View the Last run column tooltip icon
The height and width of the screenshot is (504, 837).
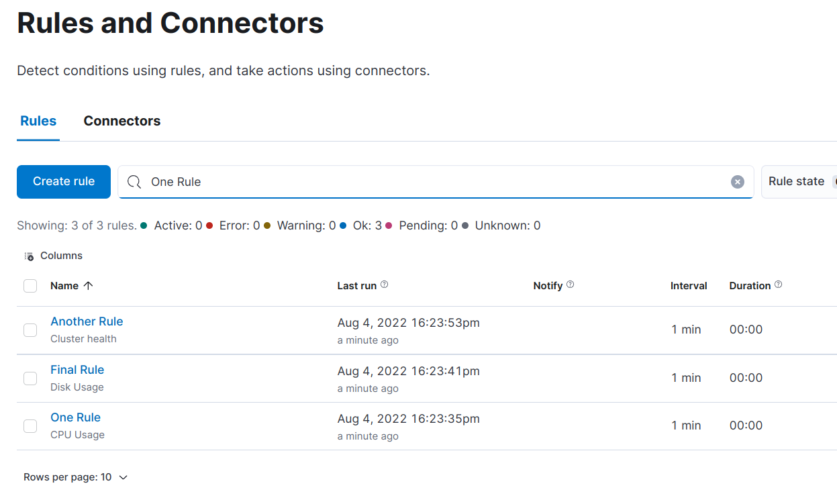click(383, 284)
